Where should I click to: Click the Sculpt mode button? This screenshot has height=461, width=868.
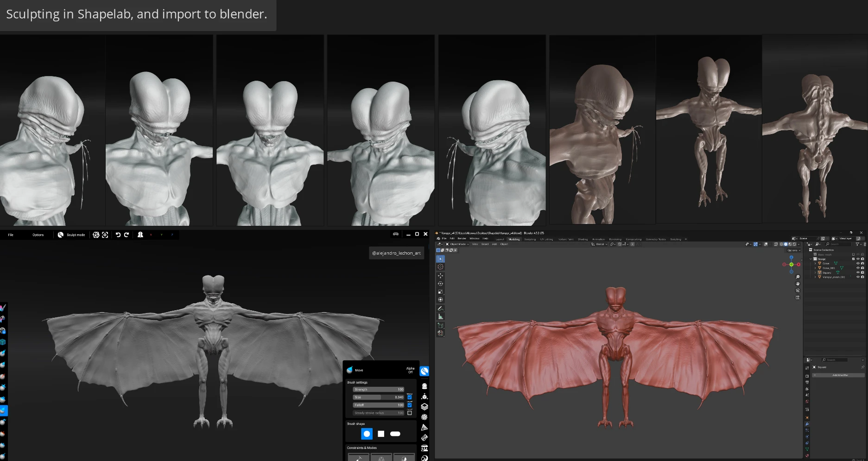click(71, 235)
